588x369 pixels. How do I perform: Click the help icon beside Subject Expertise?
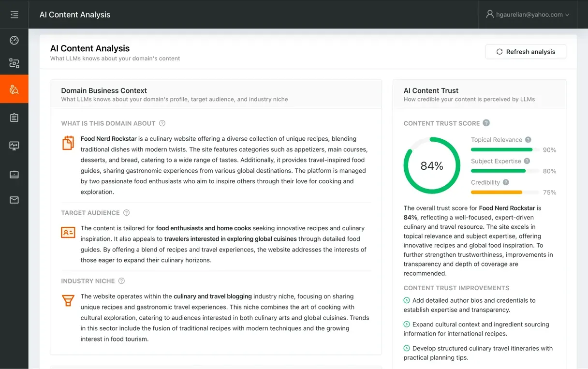tap(528, 161)
